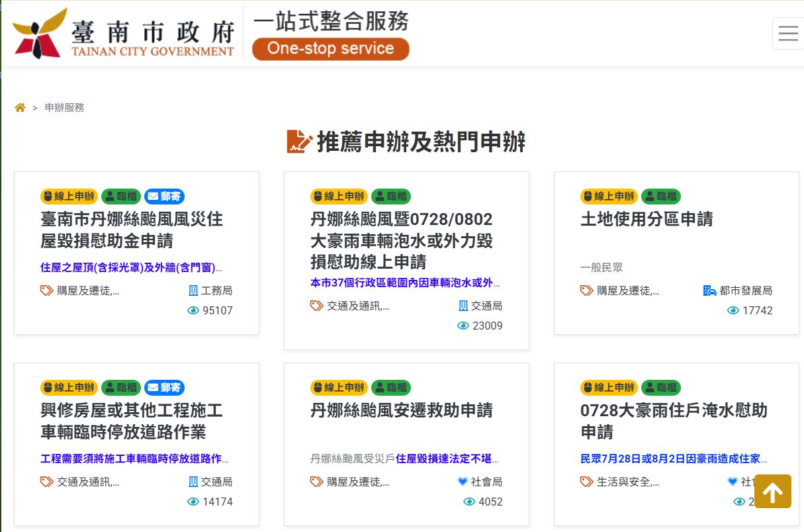Image resolution: width=804 pixels, height=532 pixels.
Task: Click the Tainan City Government logo
Action: 122,32
